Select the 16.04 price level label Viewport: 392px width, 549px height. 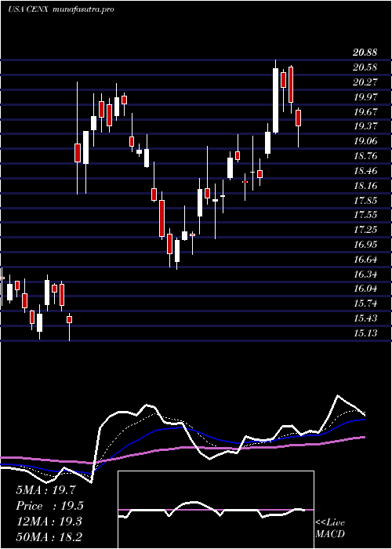365,289
